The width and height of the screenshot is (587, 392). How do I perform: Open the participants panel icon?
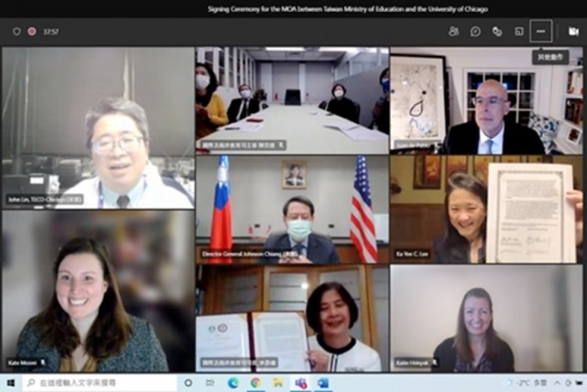pos(453,32)
